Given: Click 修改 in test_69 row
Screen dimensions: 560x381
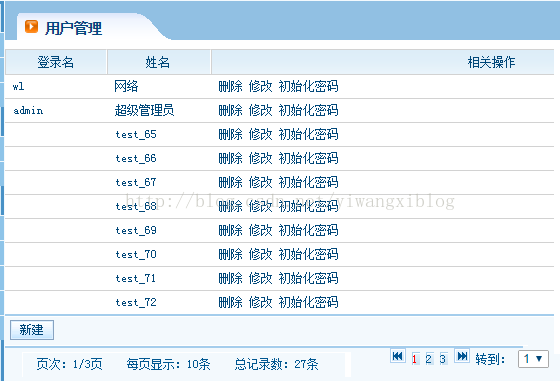Looking at the screenshot, I should [x=260, y=230].
